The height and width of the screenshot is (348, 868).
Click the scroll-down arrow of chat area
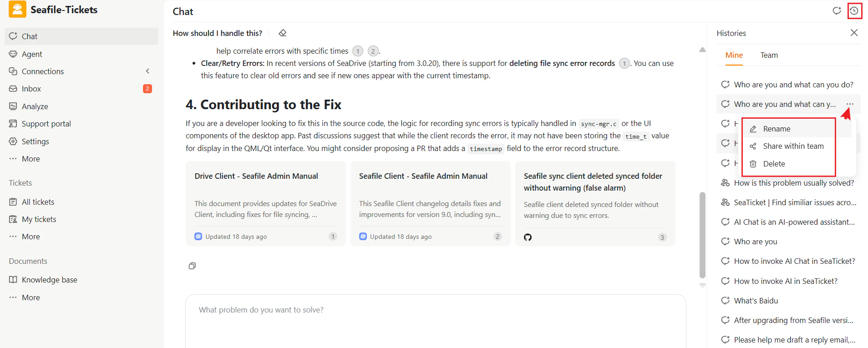[x=702, y=286]
